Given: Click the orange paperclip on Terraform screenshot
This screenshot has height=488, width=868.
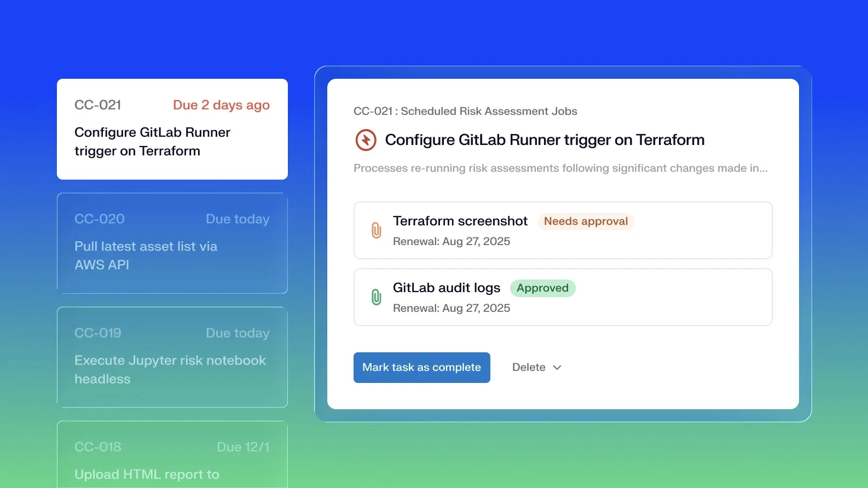Looking at the screenshot, I should [x=376, y=230].
